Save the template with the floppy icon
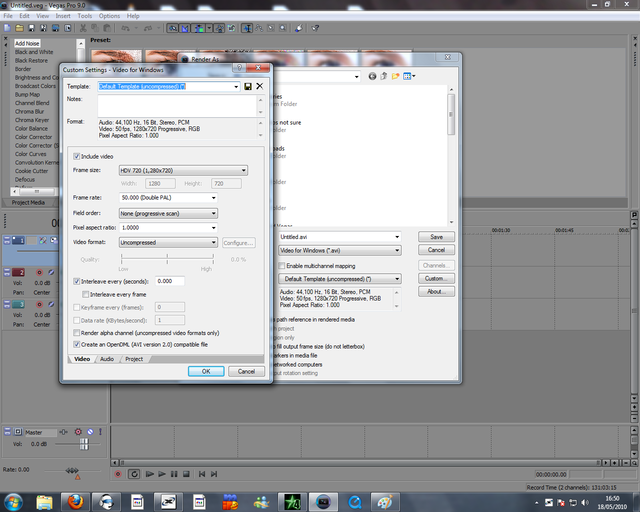Screen dimensions: 640x512 [248, 87]
